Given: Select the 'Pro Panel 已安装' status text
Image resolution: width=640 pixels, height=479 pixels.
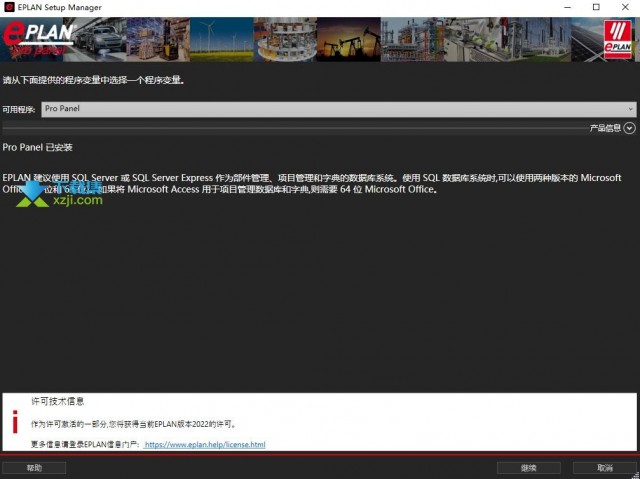Looking at the screenshot, I should coord(38,147).
